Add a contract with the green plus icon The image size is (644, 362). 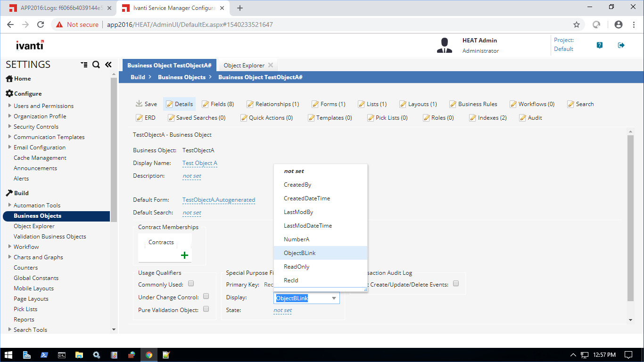pyautogui.click(x=184, y=255)
